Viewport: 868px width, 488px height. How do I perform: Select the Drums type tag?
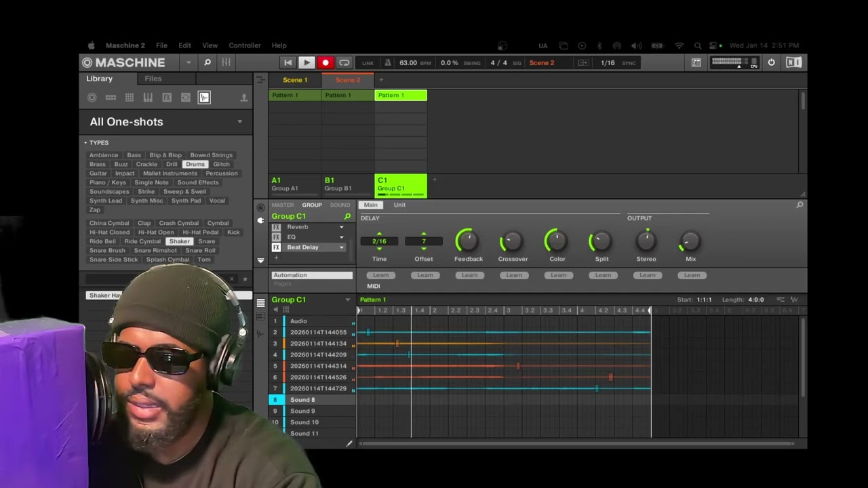tap(195, 164)
